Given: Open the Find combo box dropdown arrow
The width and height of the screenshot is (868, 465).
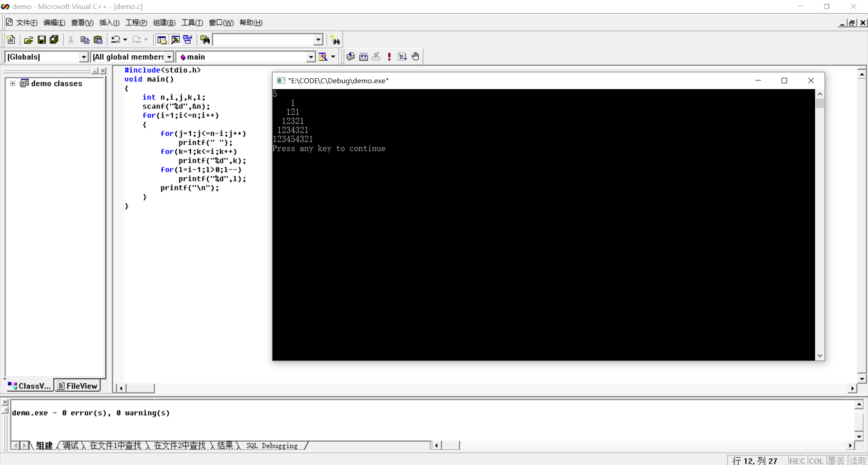Looking at the screenshot, I should coord(319,40).
